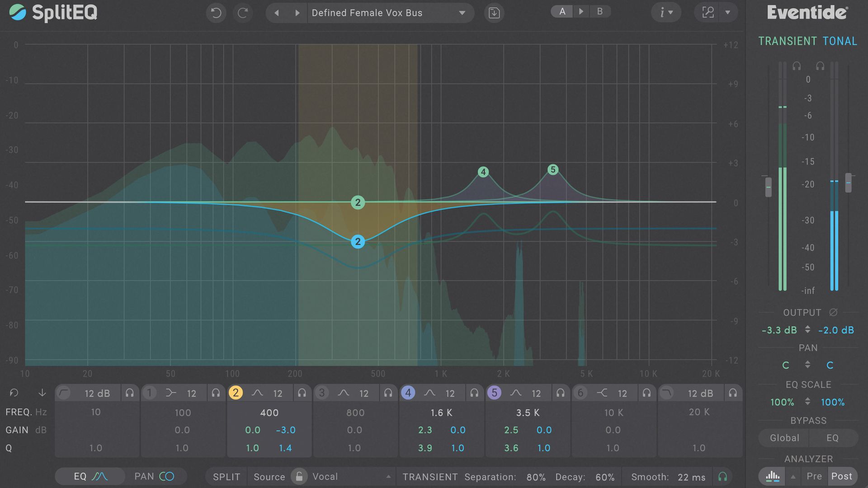The image size is (868, 488).
Task: Switch to the TONAL tab
Action: click(x=840, y=41)
